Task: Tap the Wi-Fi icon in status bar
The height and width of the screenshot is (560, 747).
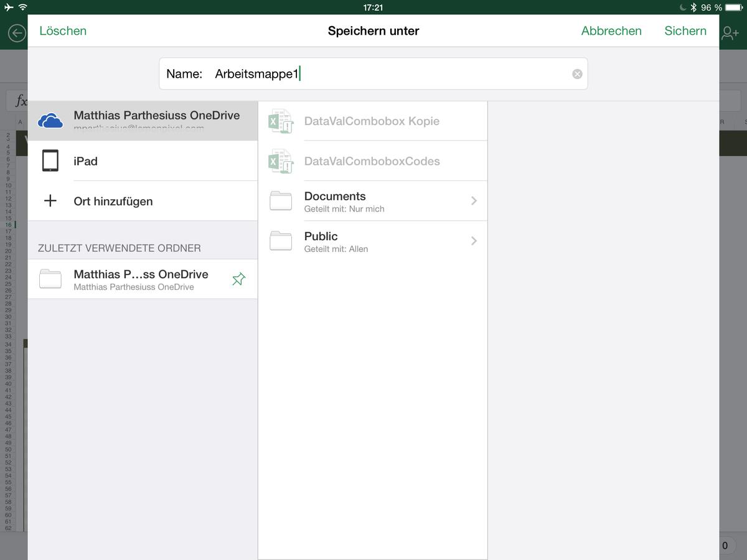Action: tap(23, 7)
